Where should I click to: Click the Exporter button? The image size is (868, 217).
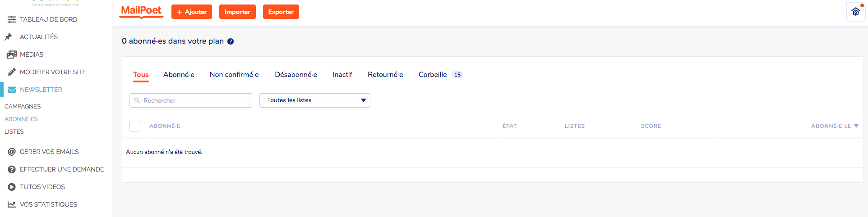click(x=281, y=12)
